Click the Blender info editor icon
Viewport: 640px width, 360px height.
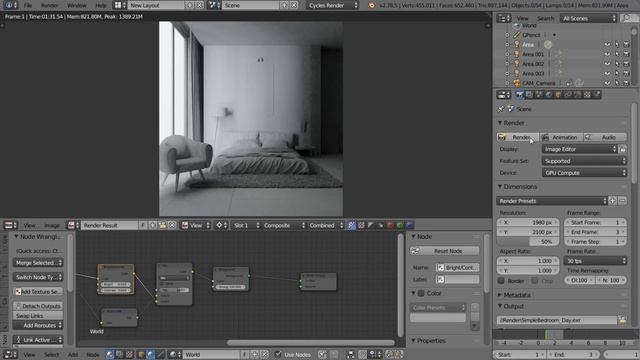pos(10,5)
